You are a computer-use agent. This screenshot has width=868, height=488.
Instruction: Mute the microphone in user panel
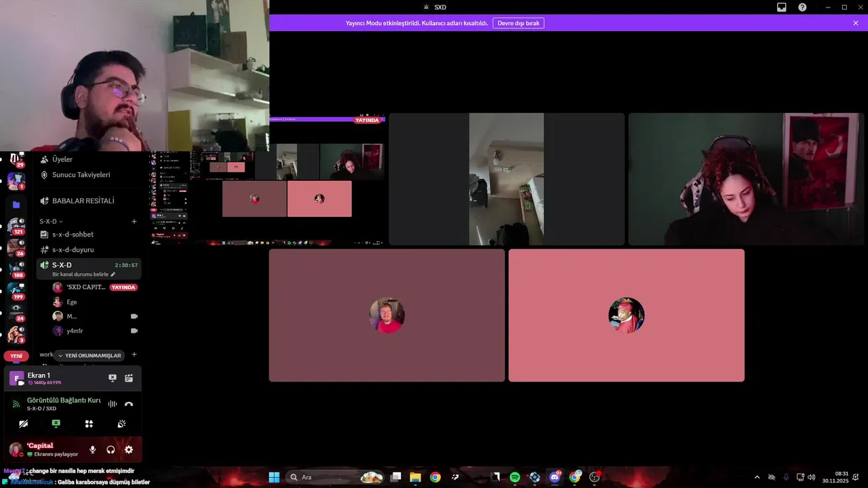(x=93, y=449)
